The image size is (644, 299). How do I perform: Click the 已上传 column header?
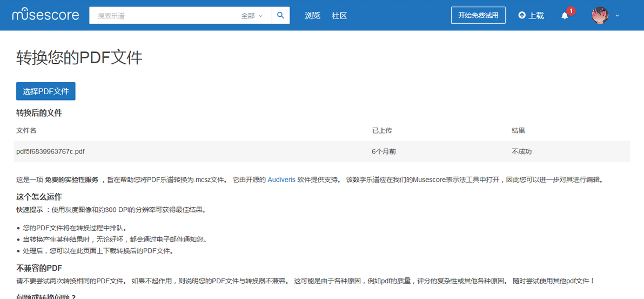[x=382, y=130]
